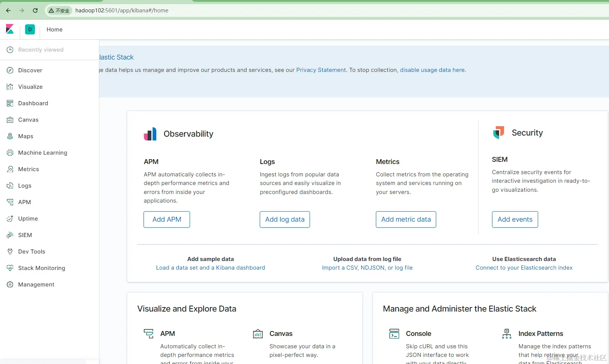
Task: Open the Privacy Statement link
Action: pos(321,70)
